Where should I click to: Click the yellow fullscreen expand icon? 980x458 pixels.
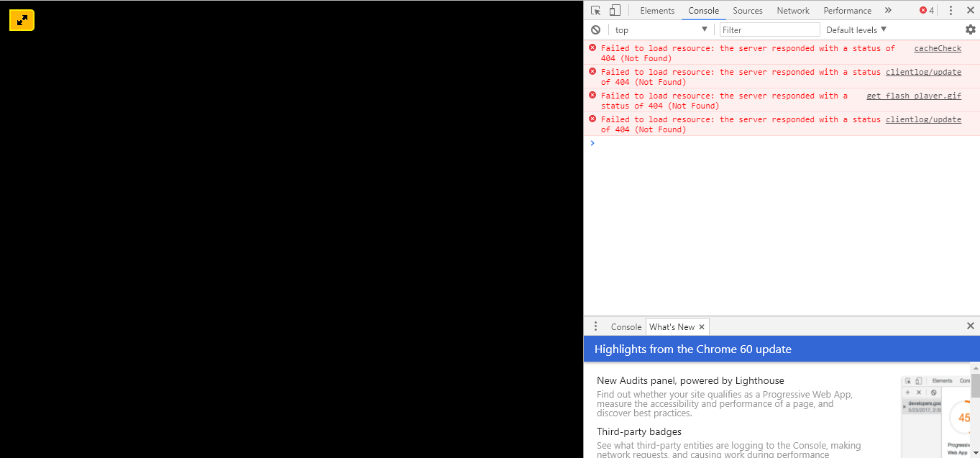click(22, 20)
